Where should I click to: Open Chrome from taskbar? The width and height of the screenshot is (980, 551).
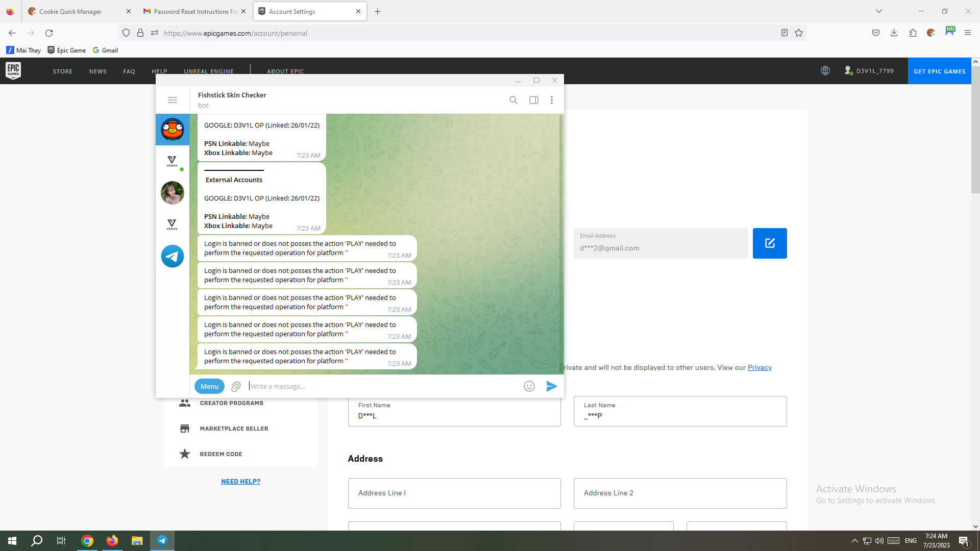click(87, 541)
